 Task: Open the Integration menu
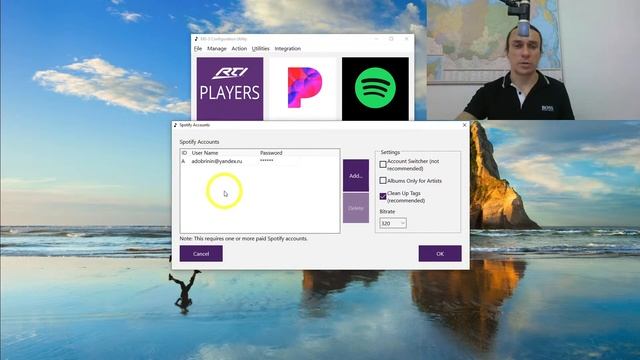pyautogui.click(x=288, y=49)
